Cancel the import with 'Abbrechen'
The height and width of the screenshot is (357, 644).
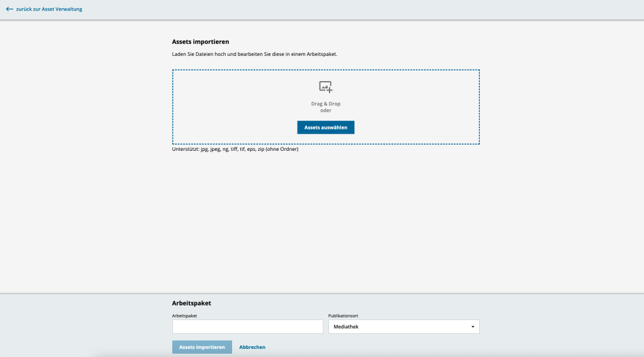coord(252,347)
